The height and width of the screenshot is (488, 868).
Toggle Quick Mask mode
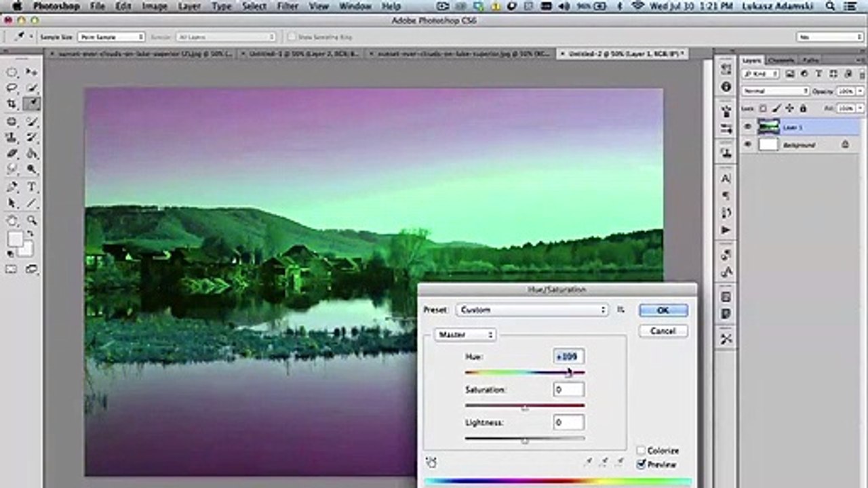pyautogui.click(x=12, y=269)
